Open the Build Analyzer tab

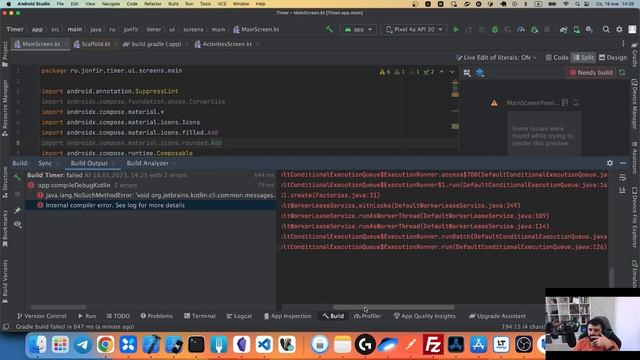(x=147, y=163)
